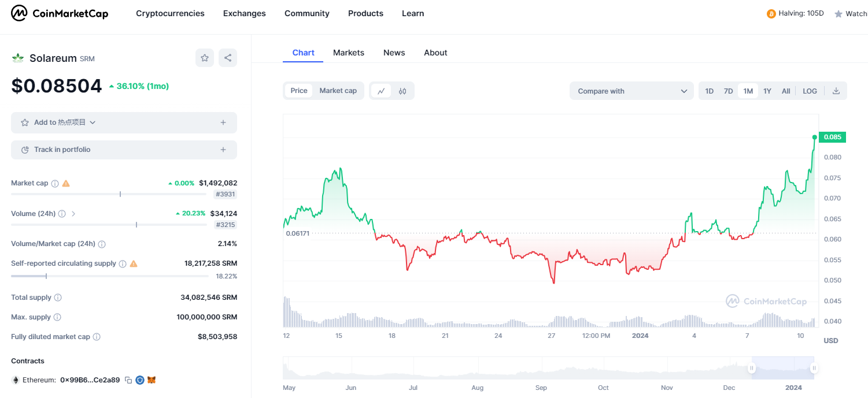
Task: Click the Track in portfolio button
Action: [124, 150]
